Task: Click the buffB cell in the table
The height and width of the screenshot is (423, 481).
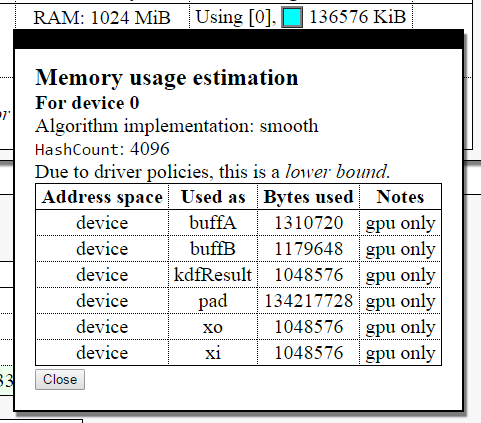Action: pos(213,249)
